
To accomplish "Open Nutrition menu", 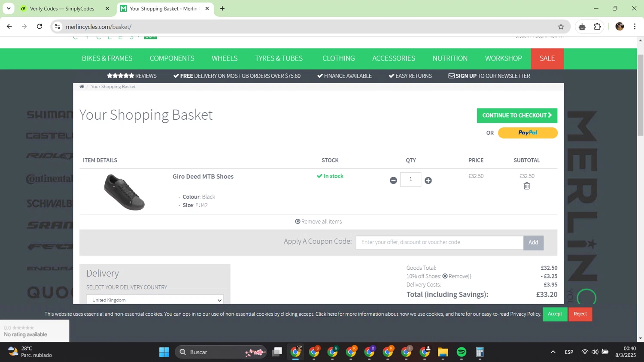I will [450, 58].
